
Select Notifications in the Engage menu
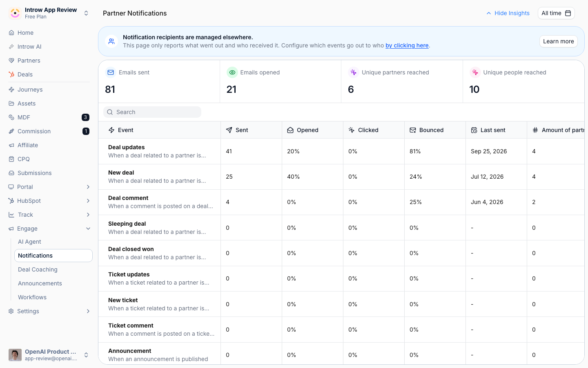tap(53, 256)
